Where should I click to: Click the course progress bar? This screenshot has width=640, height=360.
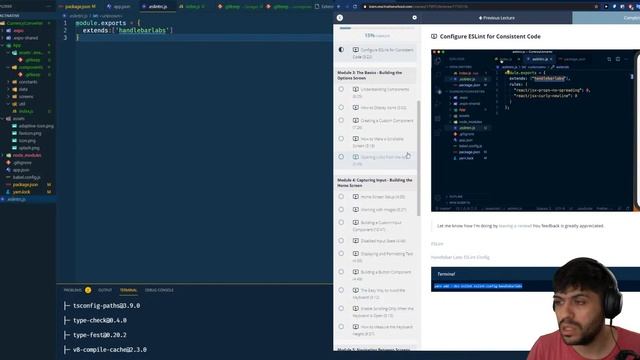377,28
